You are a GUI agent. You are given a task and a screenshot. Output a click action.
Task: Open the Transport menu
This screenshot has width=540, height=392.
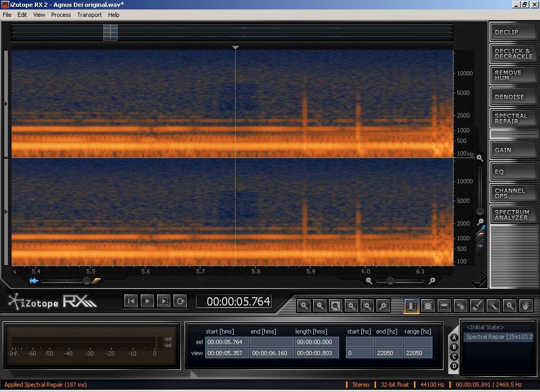tap(90, 15)
